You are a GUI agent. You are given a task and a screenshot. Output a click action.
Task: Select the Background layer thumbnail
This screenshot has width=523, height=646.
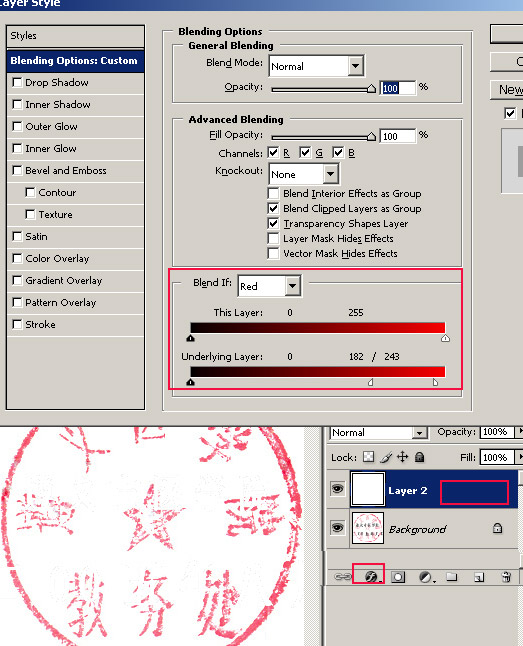[x=368, y=528]
